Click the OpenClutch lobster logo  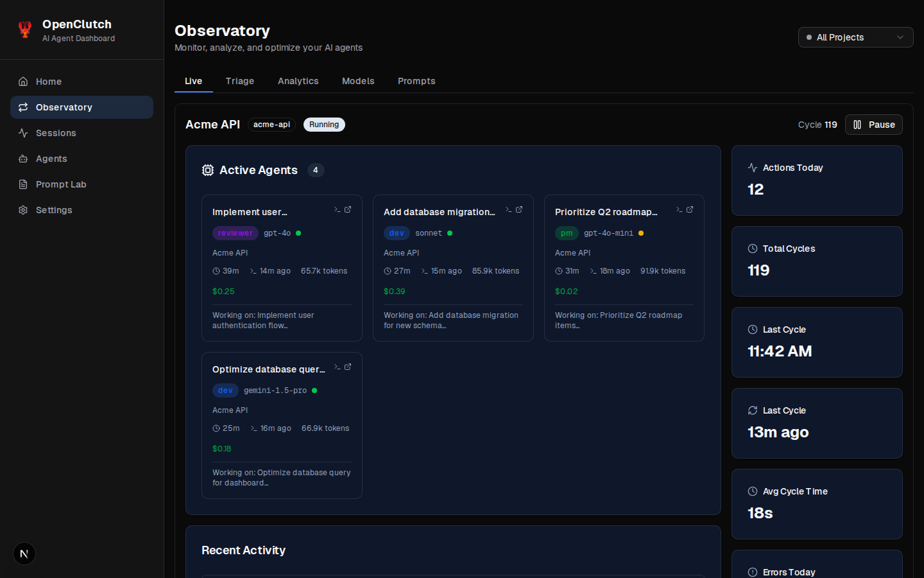point(25,29)
